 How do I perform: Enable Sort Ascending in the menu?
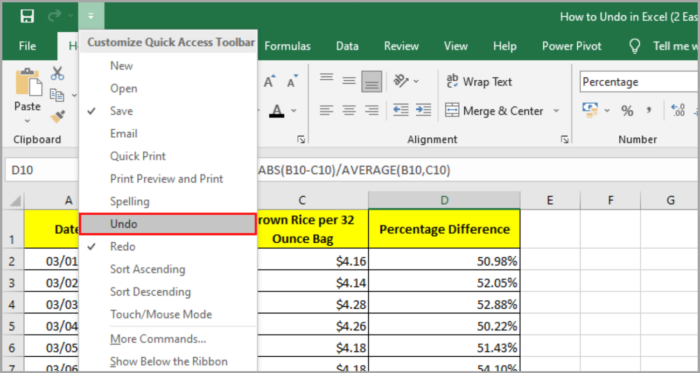[x=168, y=269]
